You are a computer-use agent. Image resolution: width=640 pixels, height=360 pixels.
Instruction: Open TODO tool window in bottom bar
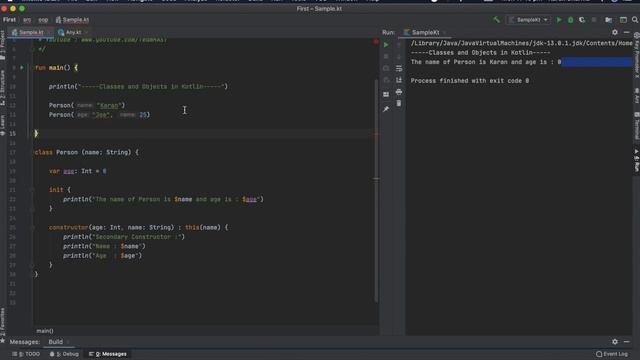click(x=26, y=354)
